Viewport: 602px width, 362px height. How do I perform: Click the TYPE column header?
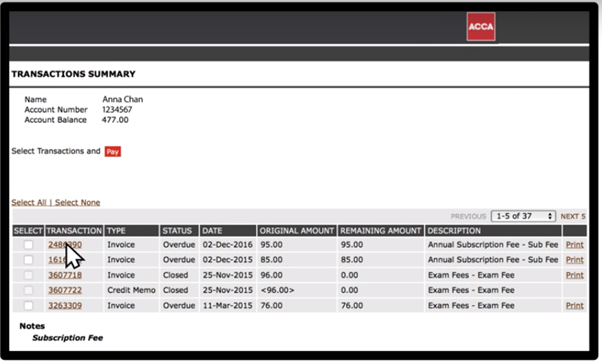click(x=132, y=231)
